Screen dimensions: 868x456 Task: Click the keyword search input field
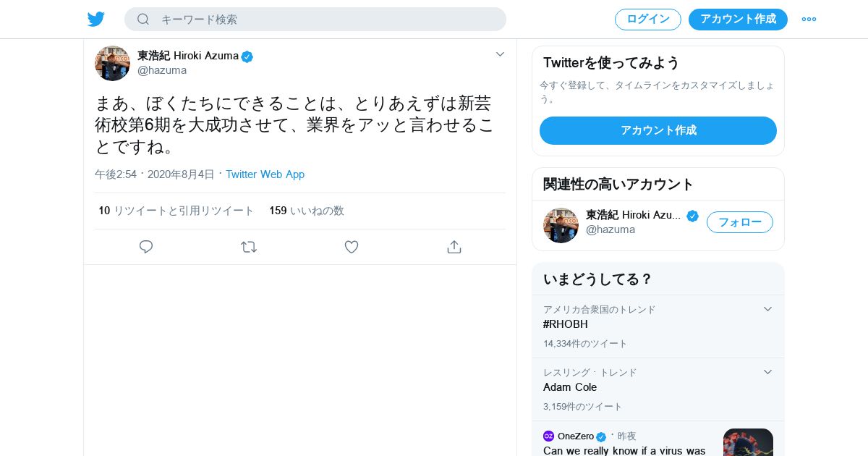click(x=325, y=20)
